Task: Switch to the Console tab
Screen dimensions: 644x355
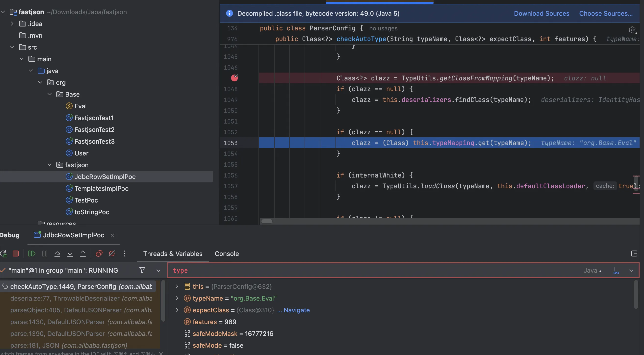Action: coord(227,254)
